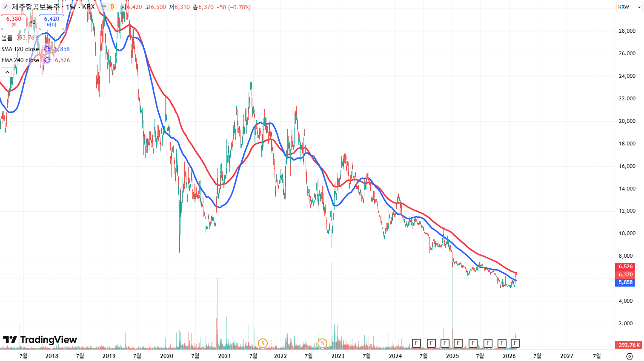Click the red 6,526 price axis label
644x361 pixels.
coord(625,267)
